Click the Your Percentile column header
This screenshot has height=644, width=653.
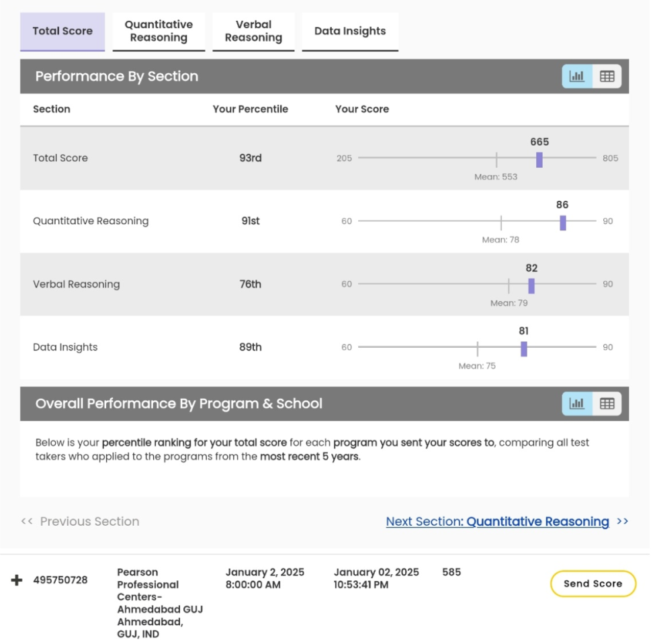coord(250,109)
